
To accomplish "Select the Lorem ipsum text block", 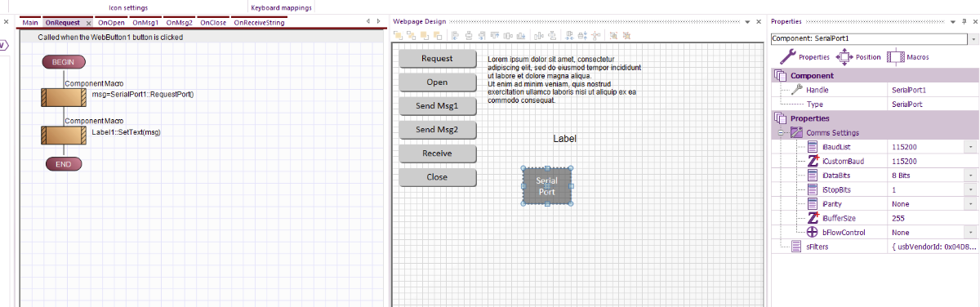I will pos(563,79).
